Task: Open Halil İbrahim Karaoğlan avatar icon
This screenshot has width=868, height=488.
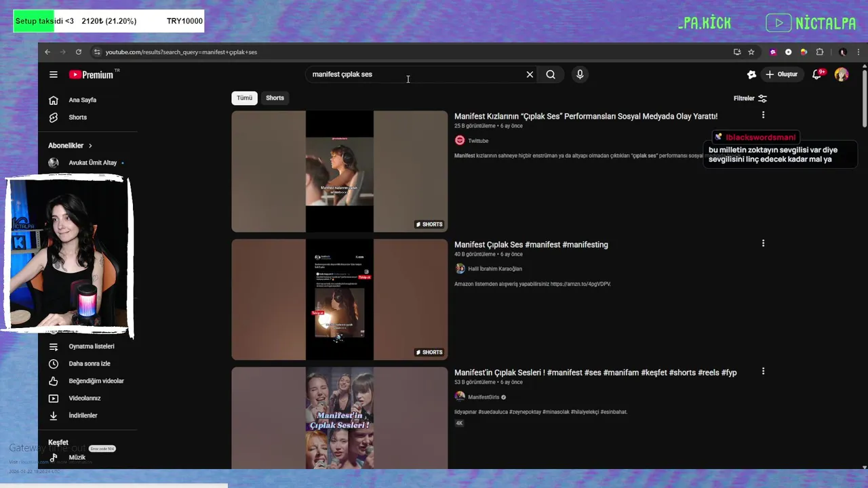Action: [x=460, y=268]
